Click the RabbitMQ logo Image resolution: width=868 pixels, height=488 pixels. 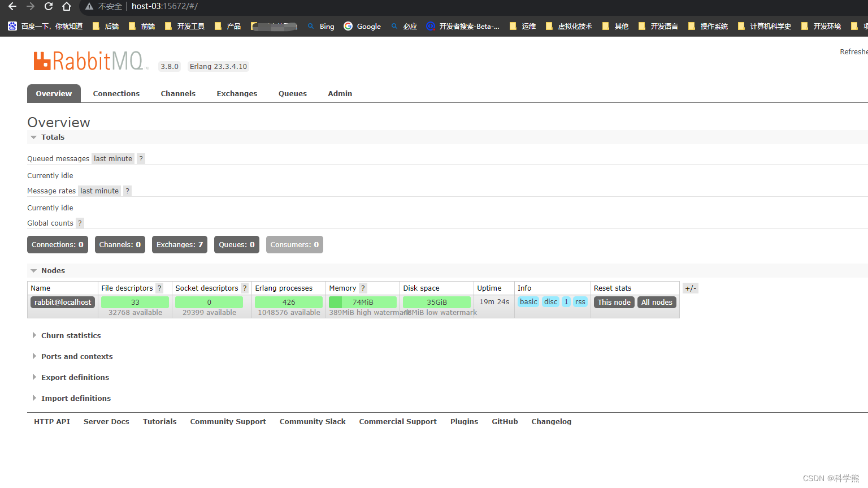(90, 61)
